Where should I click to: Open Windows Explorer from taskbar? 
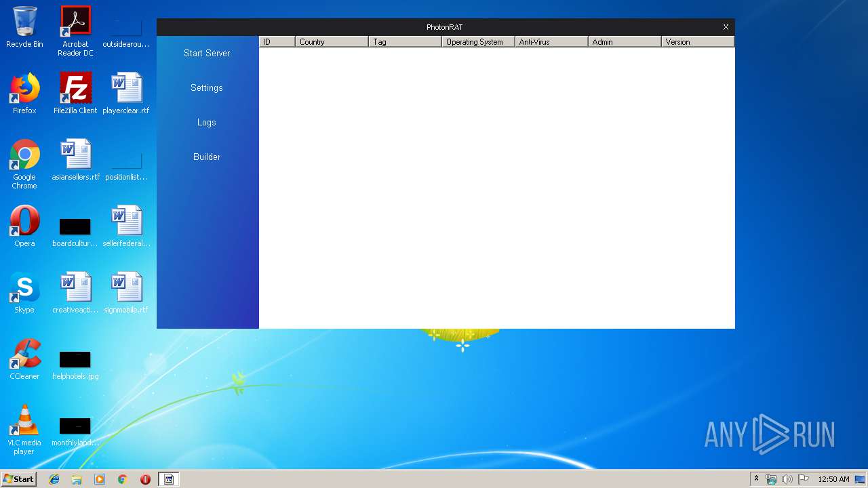77,479
